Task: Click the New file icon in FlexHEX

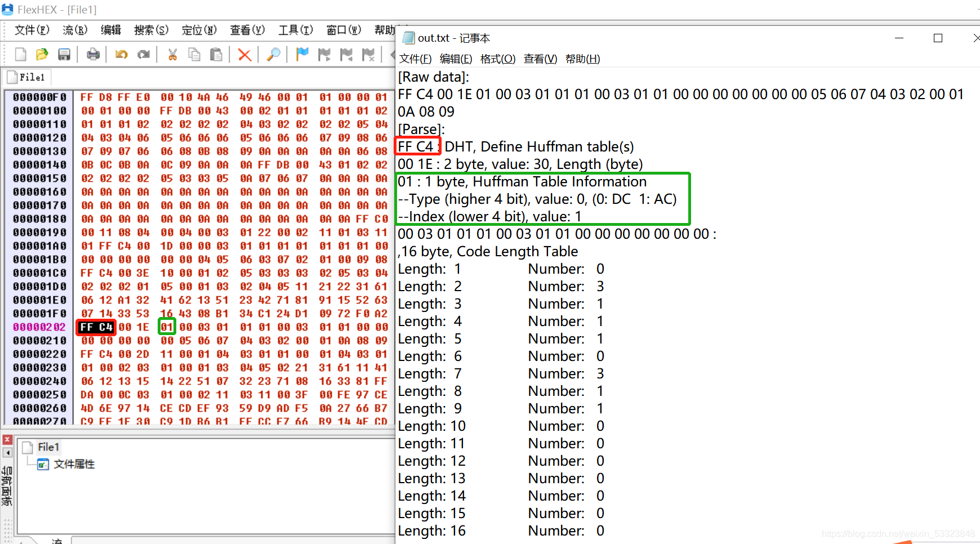Action: [21, 54]
